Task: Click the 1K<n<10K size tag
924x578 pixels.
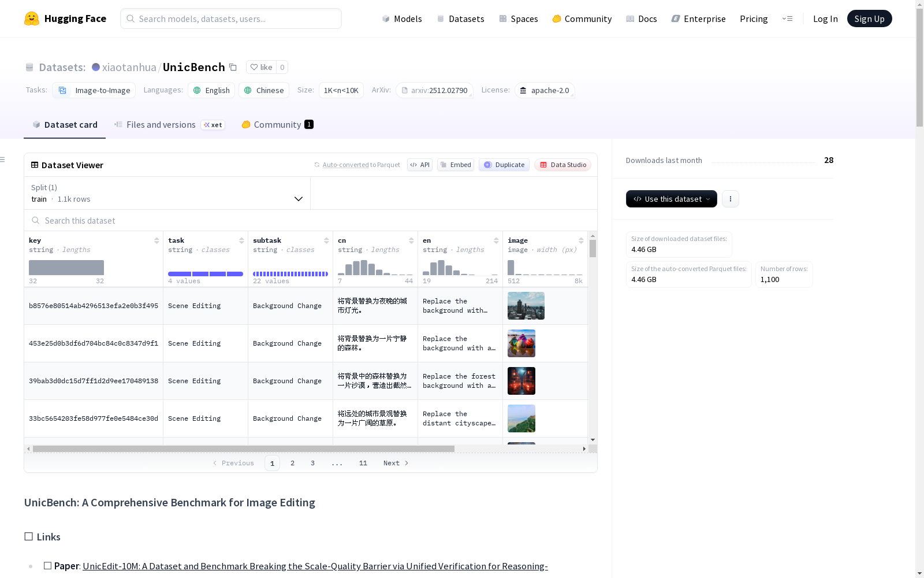Action: point(341,90)
